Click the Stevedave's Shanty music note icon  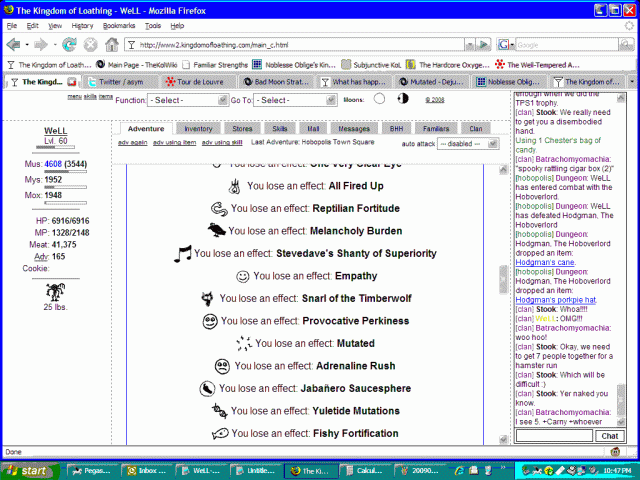(183, 254)
